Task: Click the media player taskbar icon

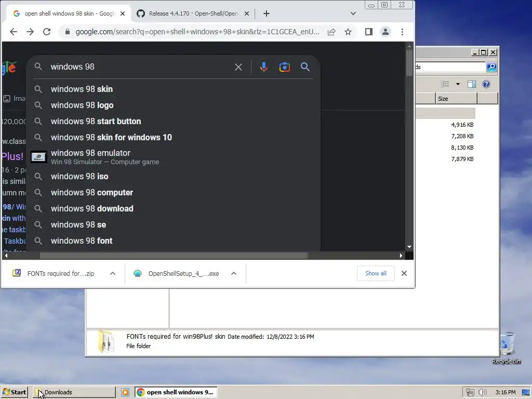Action: 125,392
